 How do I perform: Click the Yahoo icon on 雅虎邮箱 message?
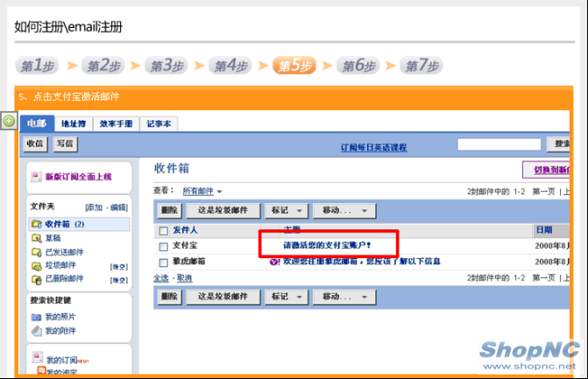click(275, 262)
